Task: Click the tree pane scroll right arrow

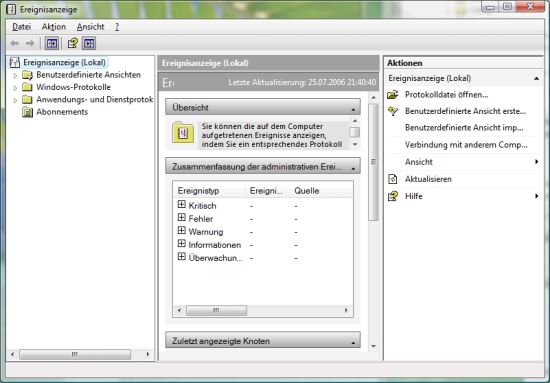Action: click(x=148, y=354)
